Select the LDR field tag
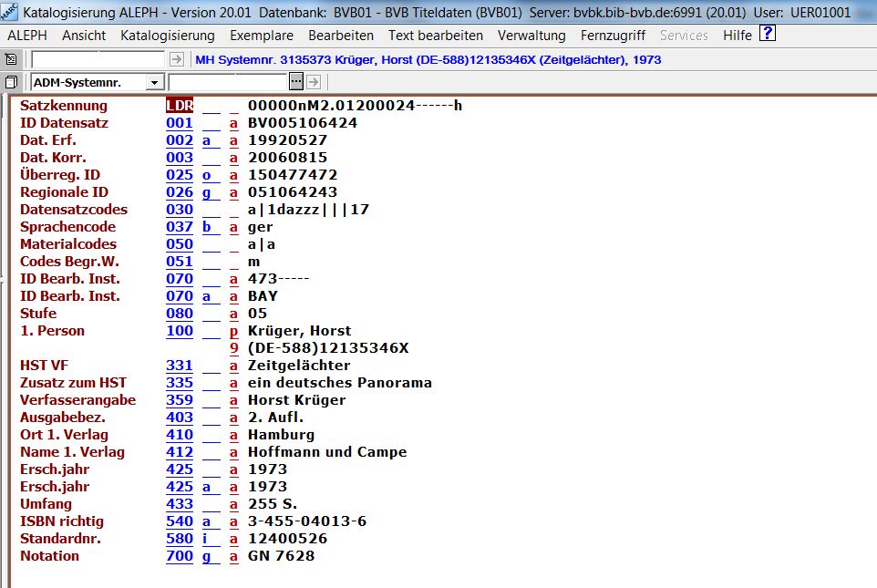Image resolution: width=877 pixels, height=588 pixels. click(x=180, y=106)
